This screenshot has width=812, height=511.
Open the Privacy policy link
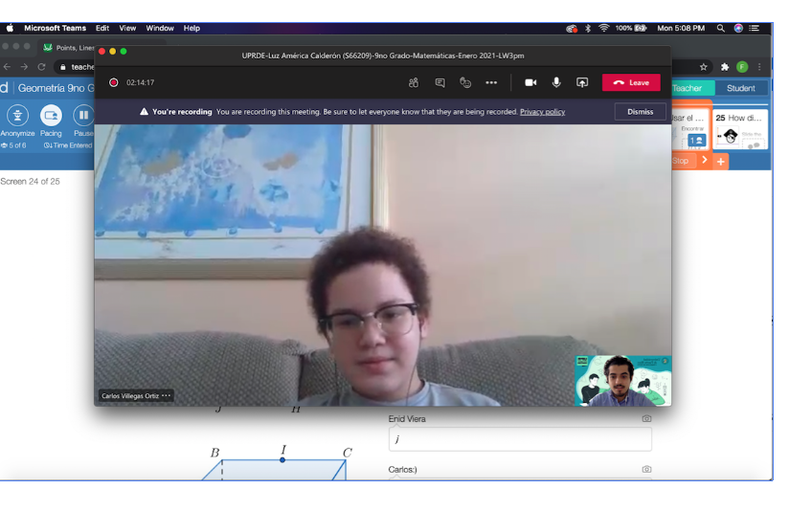(542, 112)
